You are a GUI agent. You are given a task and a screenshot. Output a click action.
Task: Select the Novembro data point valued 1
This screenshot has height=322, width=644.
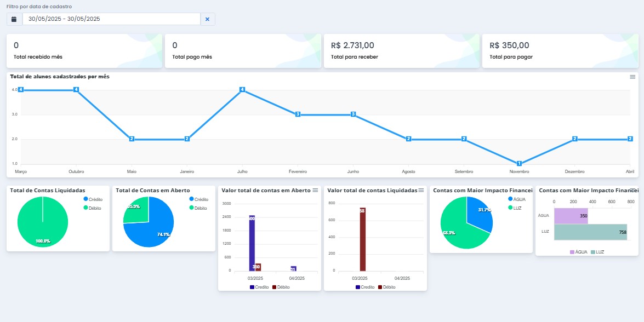point(519,163)
